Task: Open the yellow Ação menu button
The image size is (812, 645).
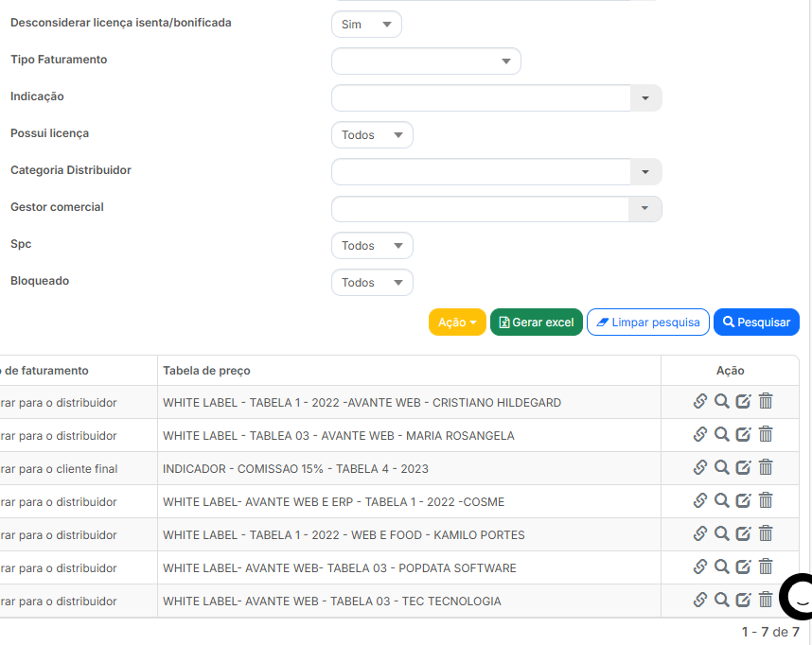Action: pyautogui.click(x=457, y=322)
